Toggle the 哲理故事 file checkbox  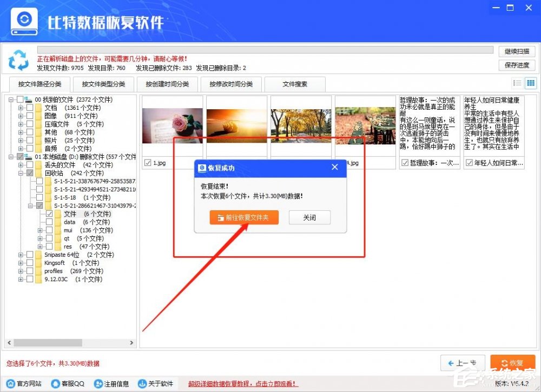[405, 163]
